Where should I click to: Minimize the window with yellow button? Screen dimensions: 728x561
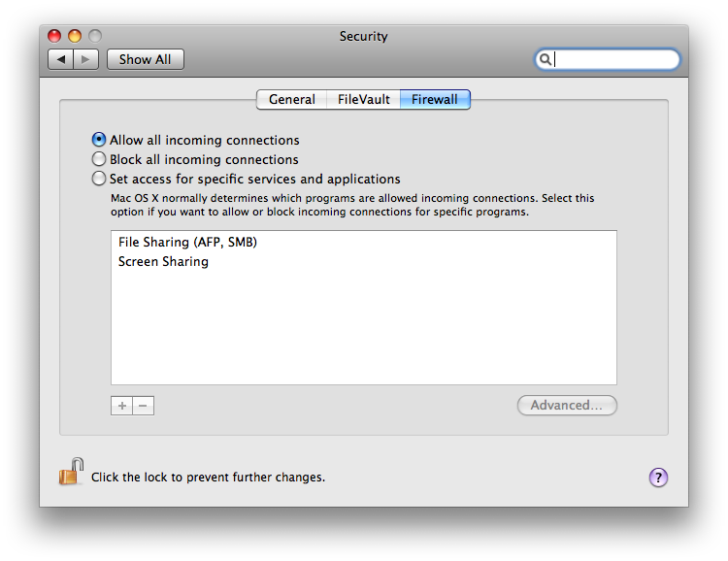(75, 36)
